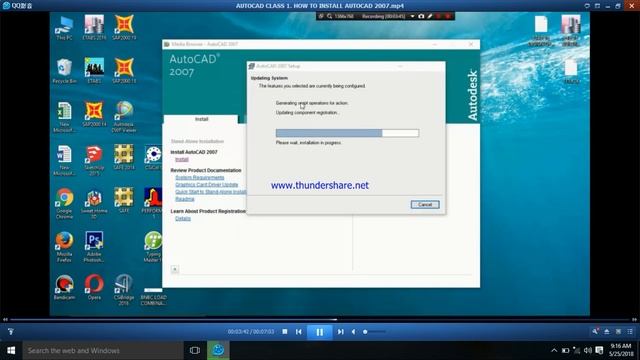Open the SketchUp 2015 desktop shortcut
640x360 pixels.
(94, 160)
